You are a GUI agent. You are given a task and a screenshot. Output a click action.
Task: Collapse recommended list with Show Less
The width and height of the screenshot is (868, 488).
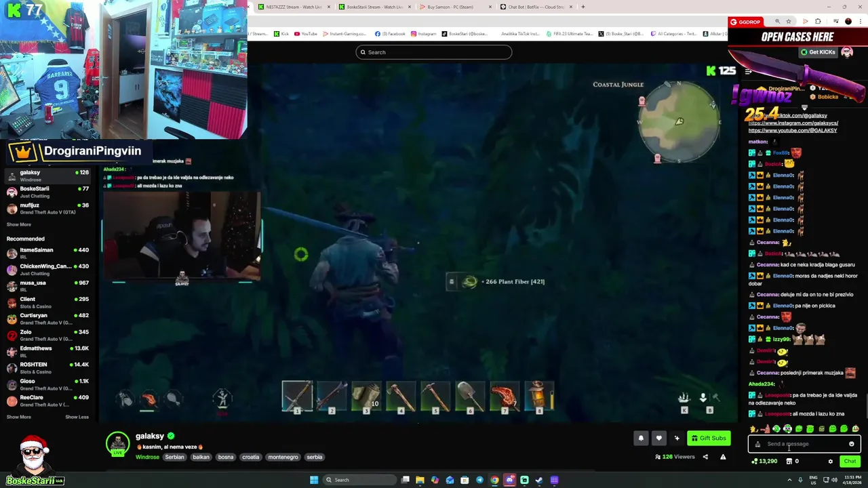[77, 417]
